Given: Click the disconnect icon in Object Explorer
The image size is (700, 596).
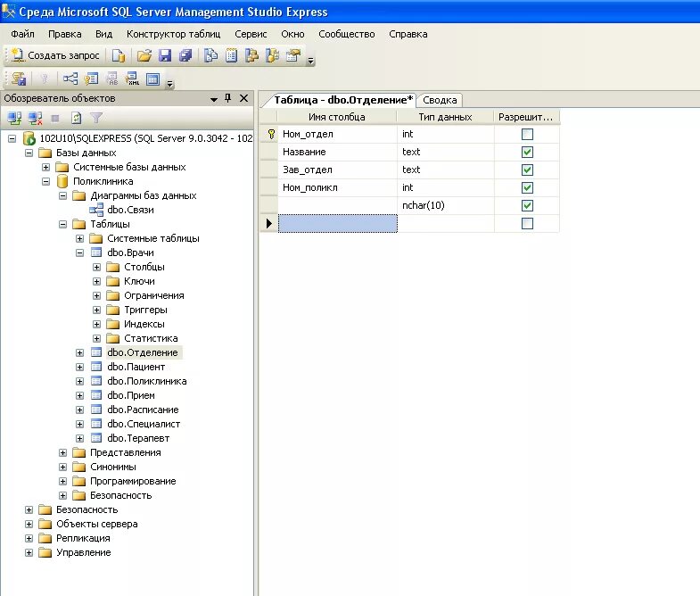Looking at the screenshot, I should coord(36,118).
